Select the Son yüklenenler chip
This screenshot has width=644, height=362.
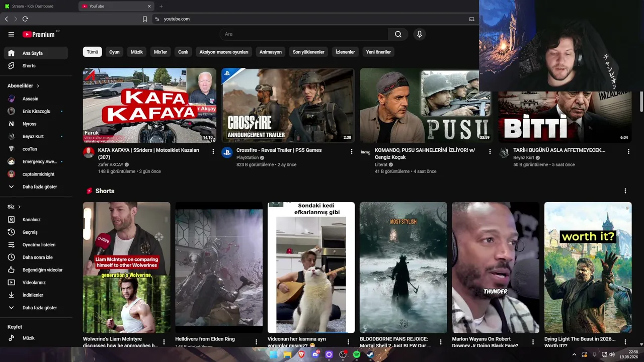point(308,52)
